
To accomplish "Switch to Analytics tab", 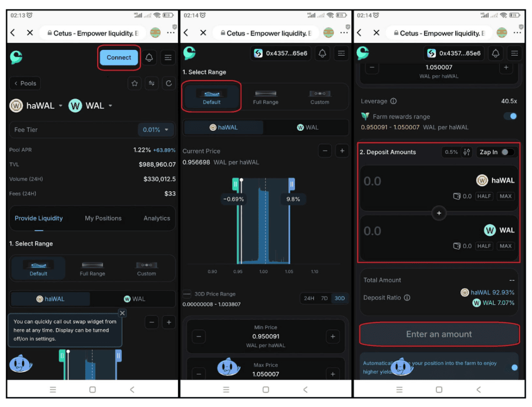I will point(157,218).
